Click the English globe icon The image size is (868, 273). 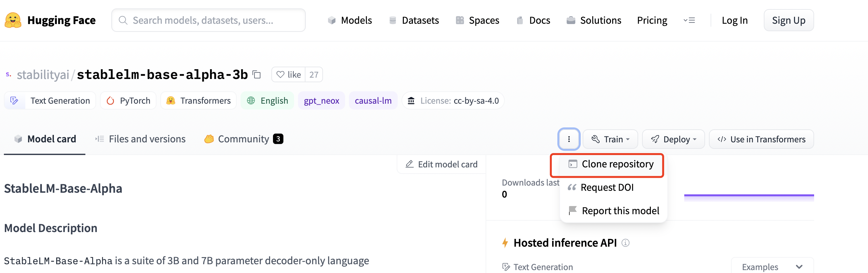[251, 100]
